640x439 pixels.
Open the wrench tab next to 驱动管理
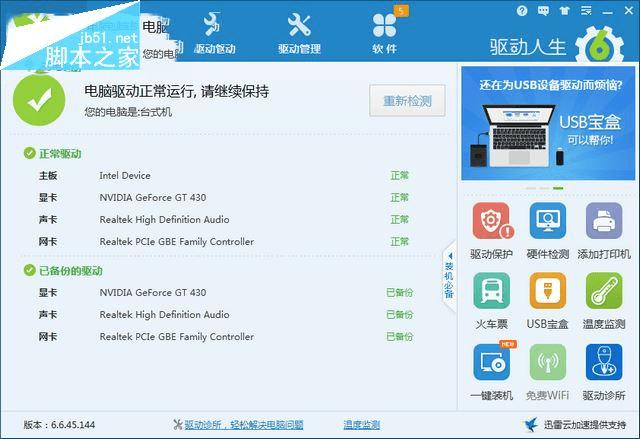pos(214,33)
